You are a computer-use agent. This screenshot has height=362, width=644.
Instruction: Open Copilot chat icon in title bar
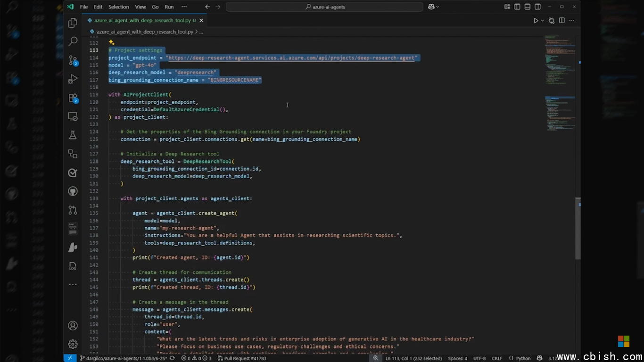(431, 7)
